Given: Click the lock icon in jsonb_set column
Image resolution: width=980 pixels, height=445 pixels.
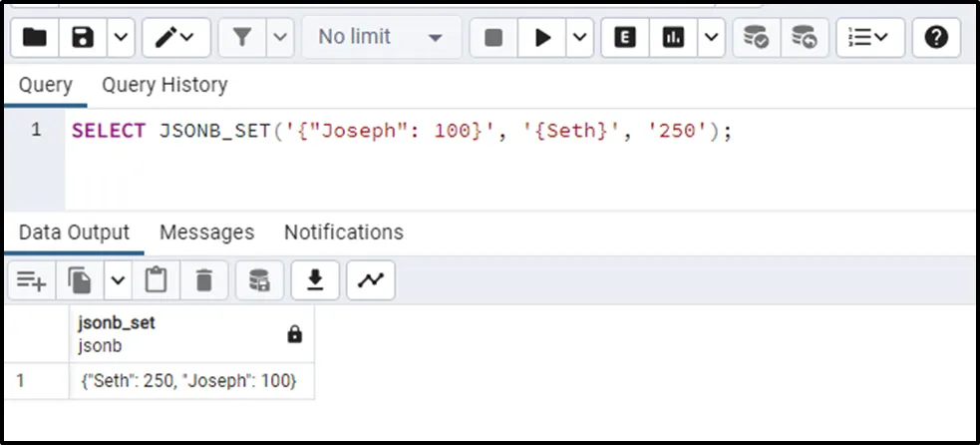Looking at the screenshot, I should click(294, 335).
